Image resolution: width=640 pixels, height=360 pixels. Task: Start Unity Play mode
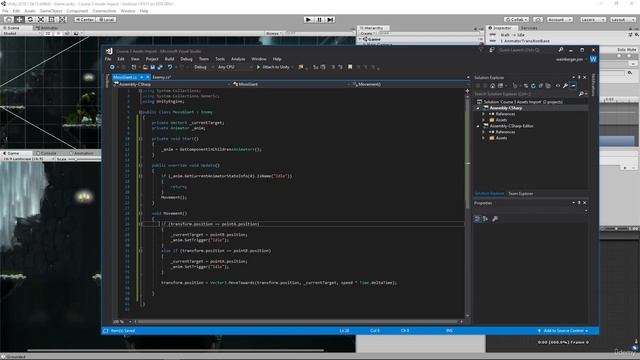[309, 19]
